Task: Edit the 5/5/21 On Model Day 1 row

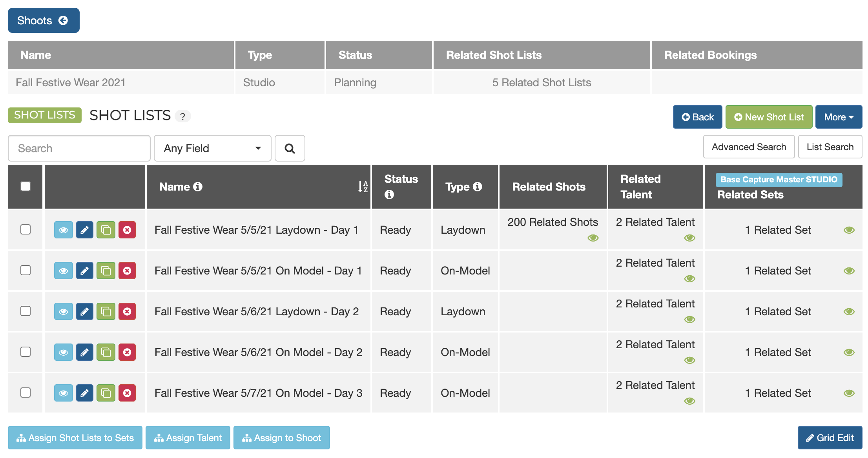Action: (84, 271)
